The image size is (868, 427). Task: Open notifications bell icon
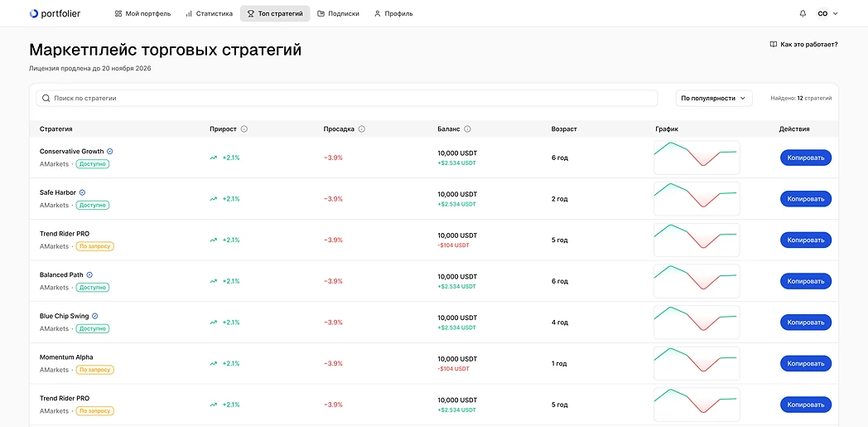pyautogui.click(x=803, y=13)
